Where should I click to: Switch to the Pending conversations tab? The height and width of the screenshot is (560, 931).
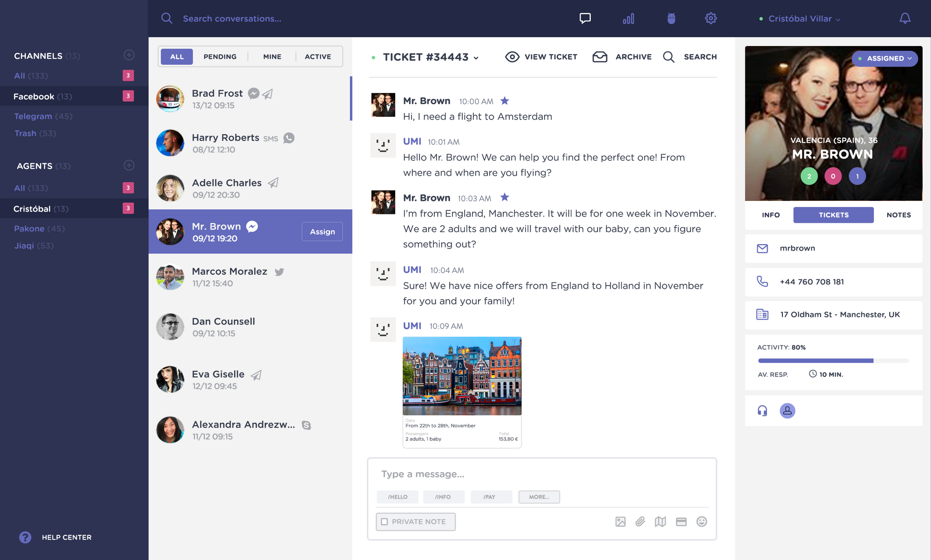(x=220, y=57)
